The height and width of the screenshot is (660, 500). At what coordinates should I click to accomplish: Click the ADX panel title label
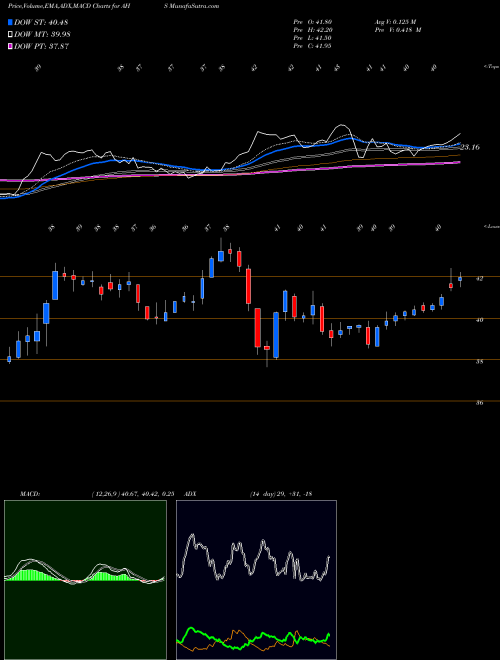[x=190, y=494]
